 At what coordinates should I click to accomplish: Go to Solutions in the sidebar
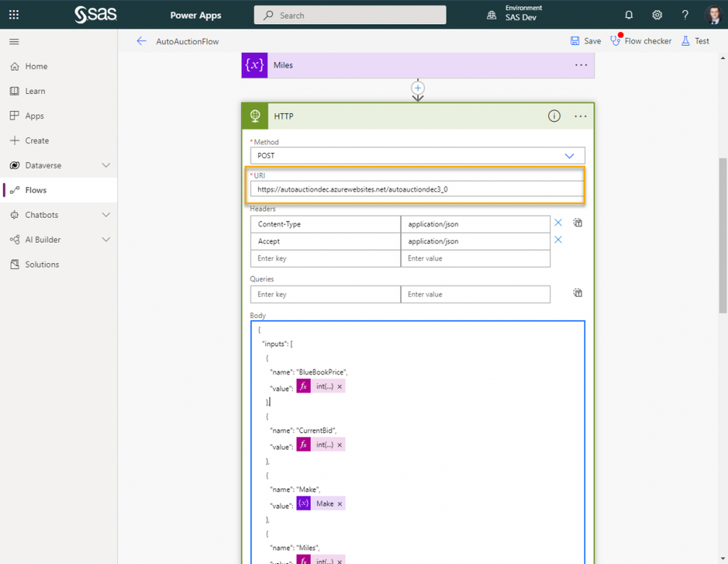click(x=42, y=265)
